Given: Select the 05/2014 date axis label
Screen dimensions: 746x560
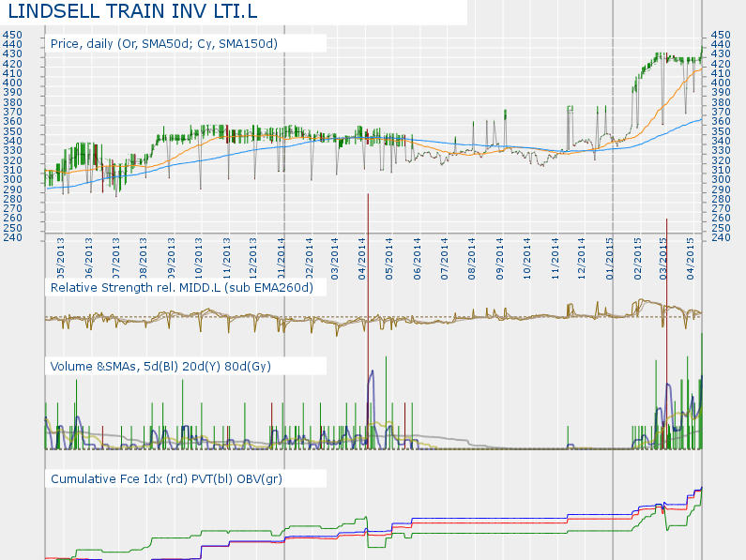Looking at the screenshot, I should (x=389, y=258).
